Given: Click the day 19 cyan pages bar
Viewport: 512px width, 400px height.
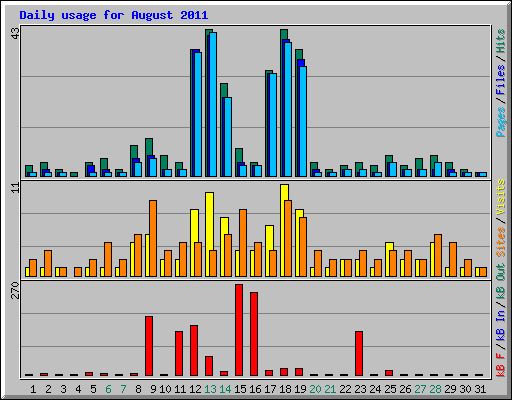Looking at the screenshot, I should 303,121.
